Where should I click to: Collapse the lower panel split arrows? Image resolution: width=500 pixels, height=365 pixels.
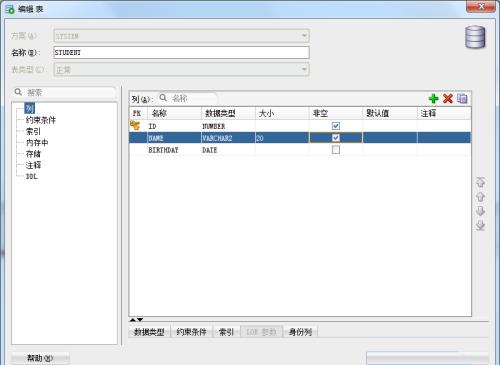136,320
